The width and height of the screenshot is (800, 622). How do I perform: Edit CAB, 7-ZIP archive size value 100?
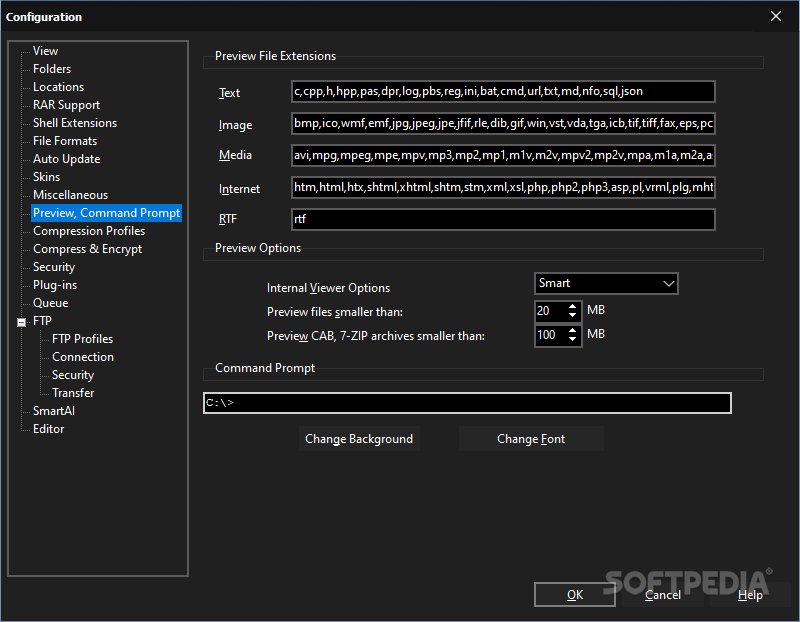(550, 335)
